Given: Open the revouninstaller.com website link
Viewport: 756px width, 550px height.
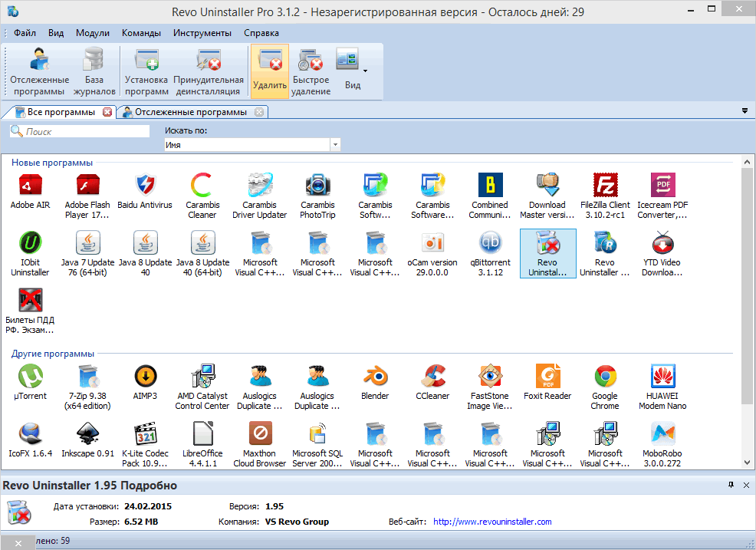Looking at the screenshot, I should [x=492, y=522].
